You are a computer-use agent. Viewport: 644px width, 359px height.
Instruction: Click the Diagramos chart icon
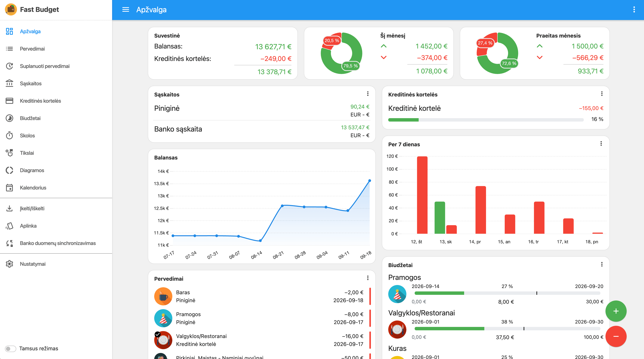pyautogui.click(x=9, y=170)
